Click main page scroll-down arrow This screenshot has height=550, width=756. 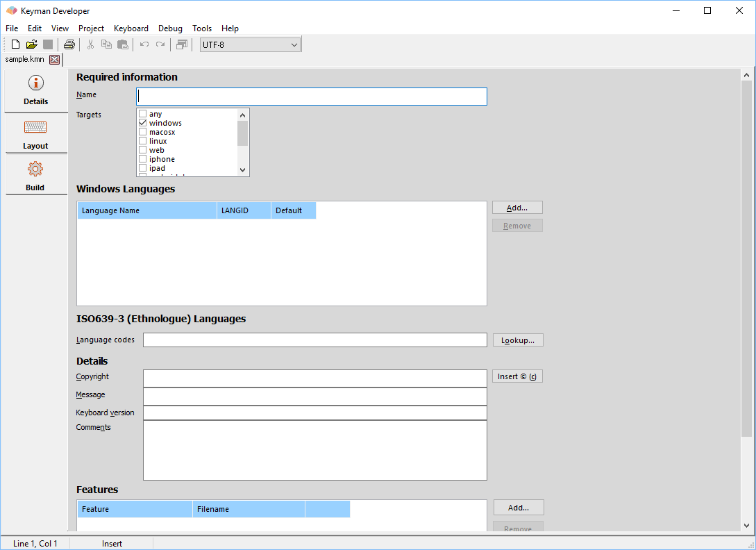point(746,526)
